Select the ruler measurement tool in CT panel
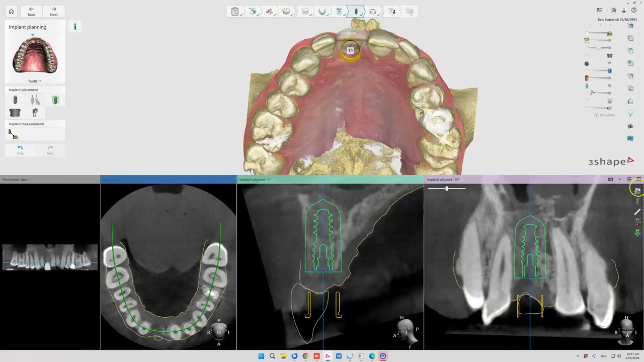 637,212
